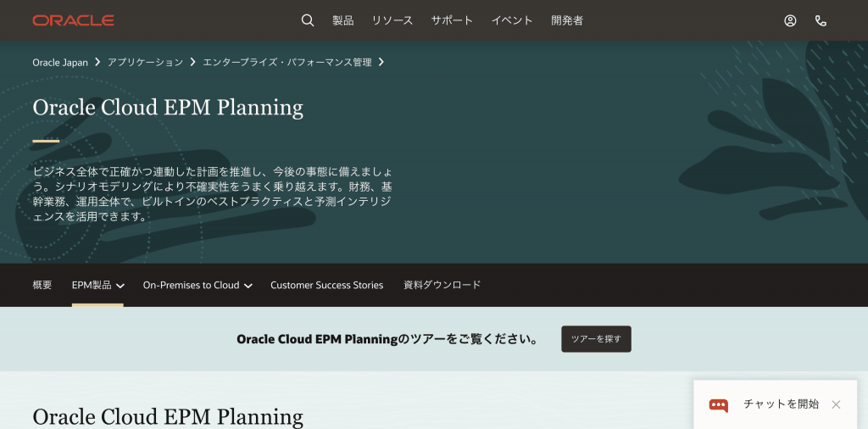Start chat via チャットを開始
Viewport: 868px width, 429px height.
(781, 404)
